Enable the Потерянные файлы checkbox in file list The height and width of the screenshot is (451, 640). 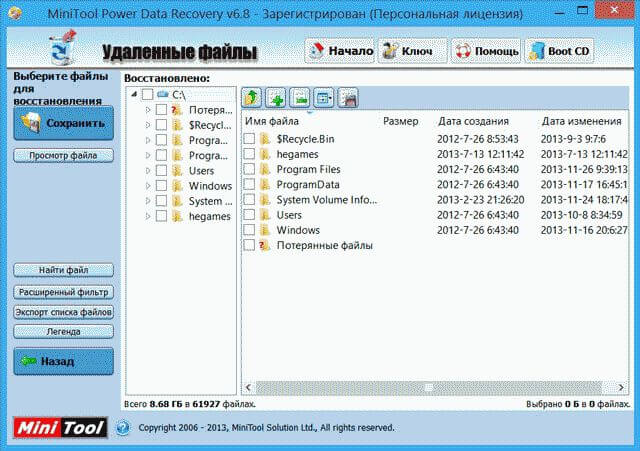click(249, 245)
